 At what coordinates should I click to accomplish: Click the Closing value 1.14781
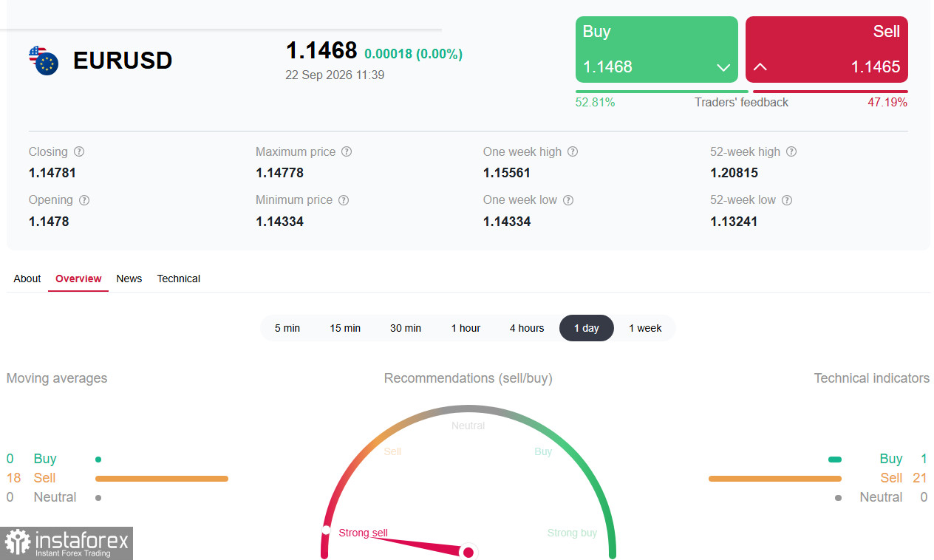(52, 173)
